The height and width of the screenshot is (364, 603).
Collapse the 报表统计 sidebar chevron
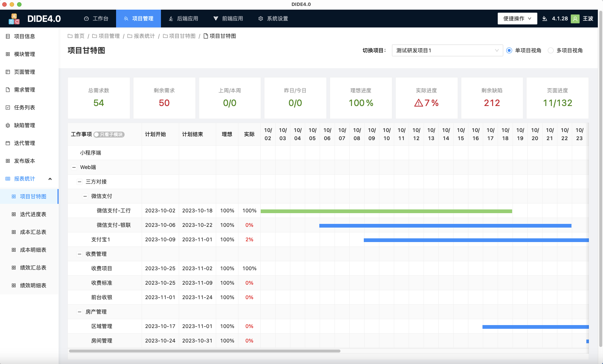[50, 179]
